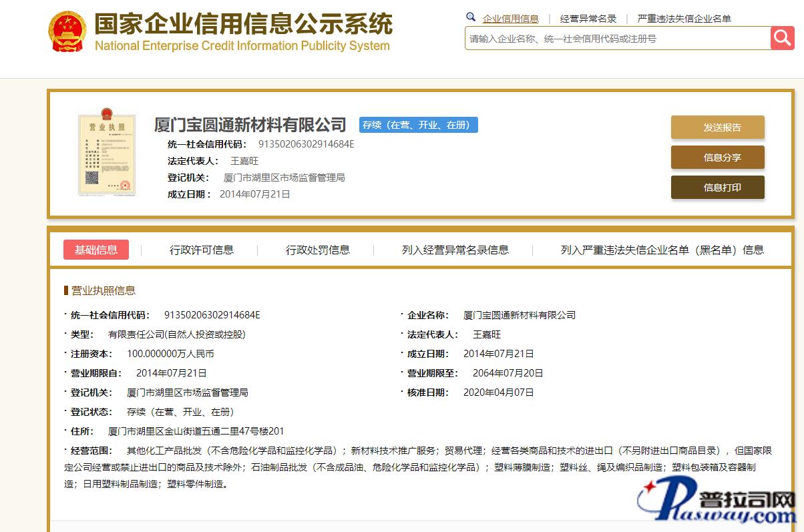Click the company name heading 厦门宝圆通新材料有限公司

click(250, 125)
